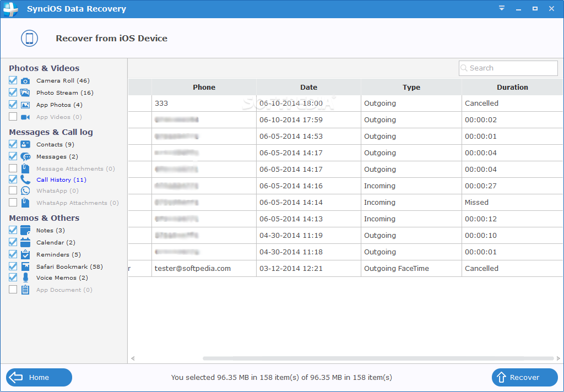The image size is (564, 392).
Task: Click the scroll right arrow
Action: point(558,358)
